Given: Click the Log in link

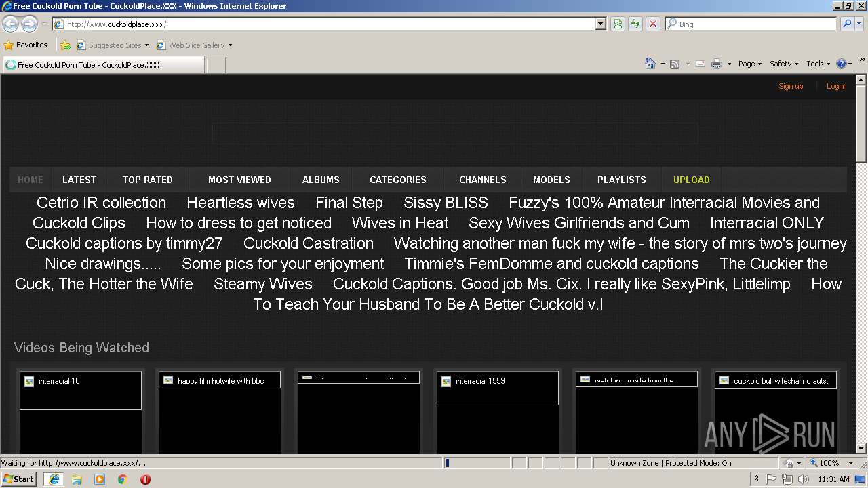Looking at the screenshot, I should pos(836,86).
